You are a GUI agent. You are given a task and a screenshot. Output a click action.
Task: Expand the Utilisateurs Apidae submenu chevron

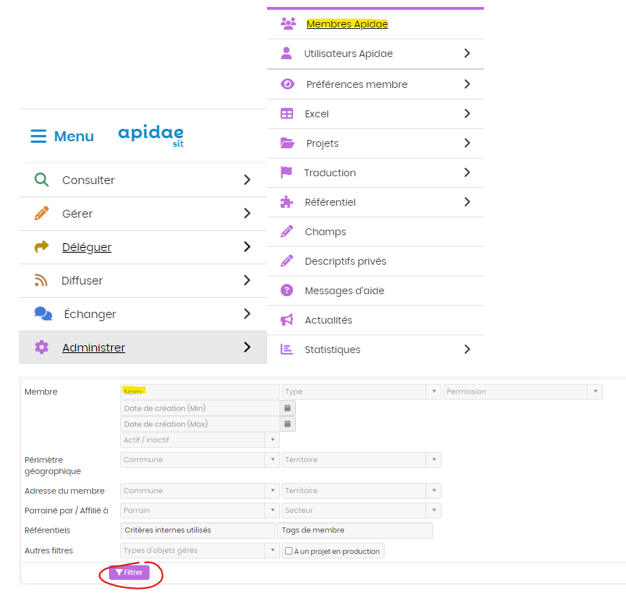(x=467, y=53)
